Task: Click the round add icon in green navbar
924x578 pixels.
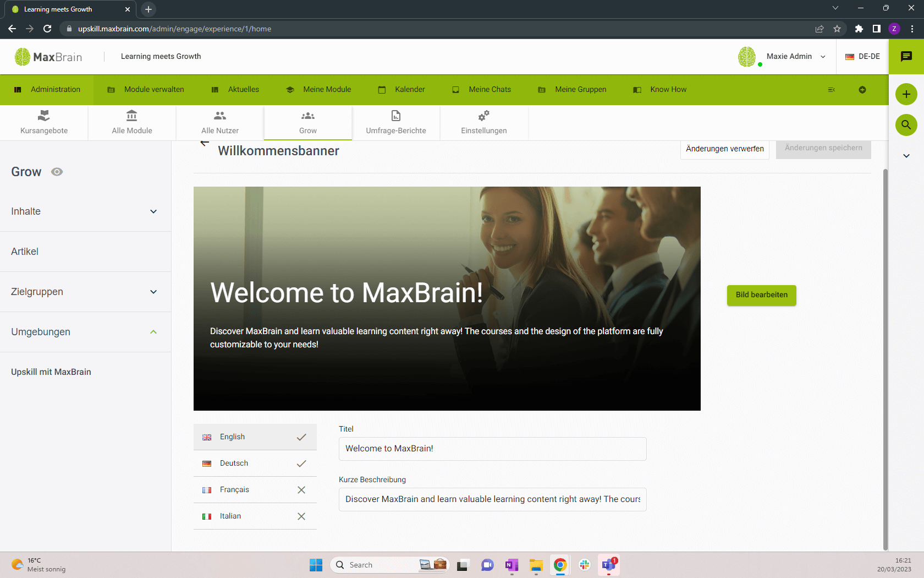Action: coord(862,90)
